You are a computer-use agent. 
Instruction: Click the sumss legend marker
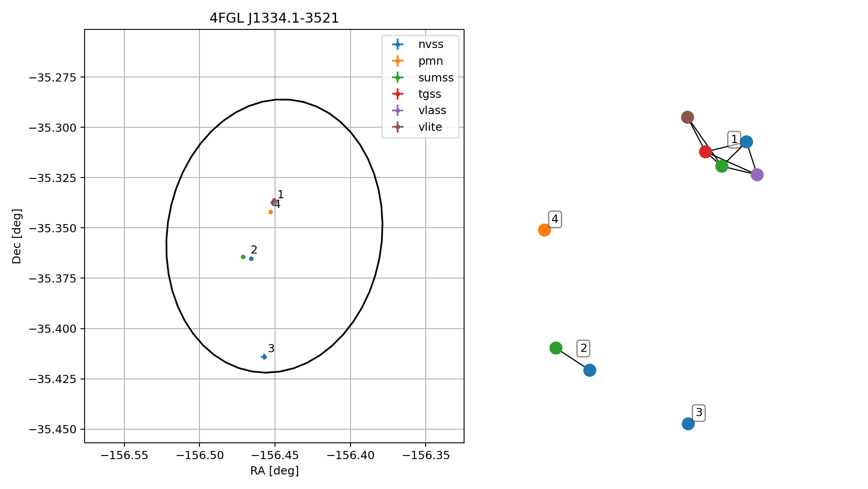pos(398,77)
